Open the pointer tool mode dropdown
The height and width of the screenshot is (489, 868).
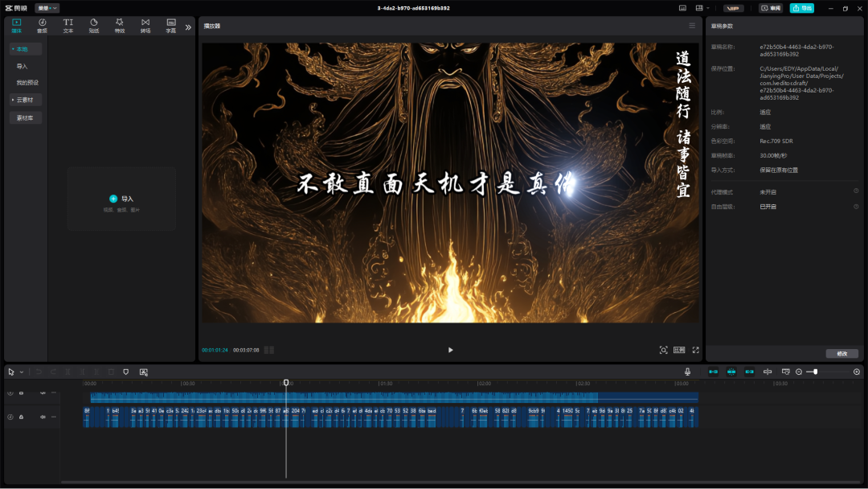tap(22, 372)
